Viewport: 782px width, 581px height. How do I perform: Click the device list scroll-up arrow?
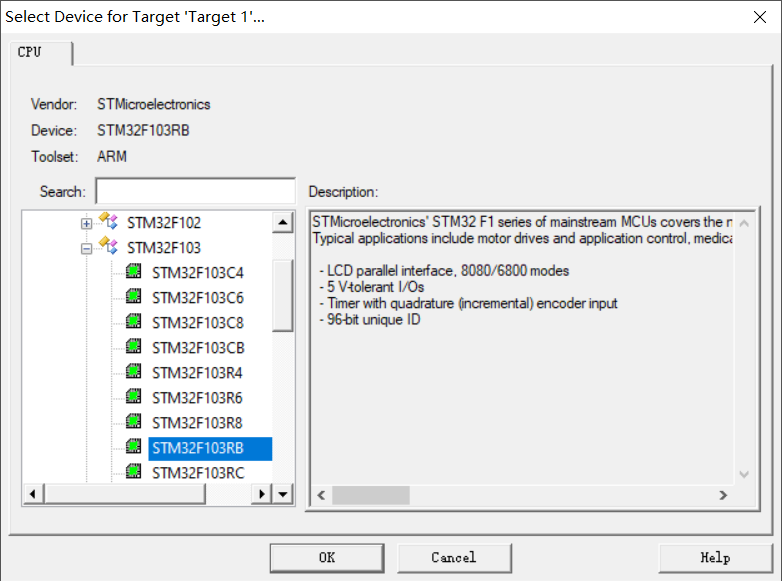coord(283,222)
